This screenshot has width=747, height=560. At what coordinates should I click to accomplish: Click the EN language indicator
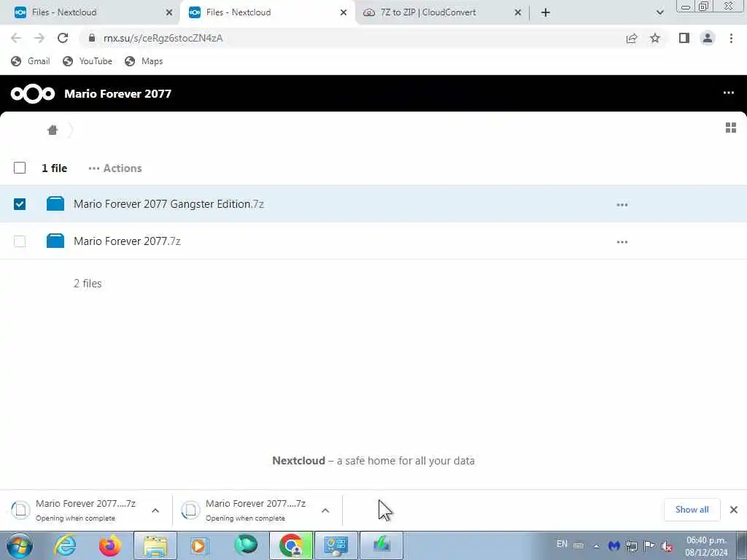pos(562,544)
